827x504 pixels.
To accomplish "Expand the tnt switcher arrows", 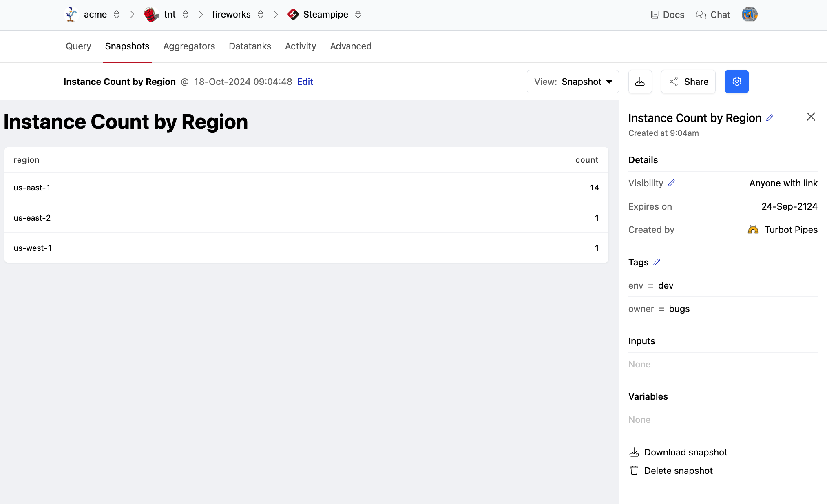I will tap(186, 15).
